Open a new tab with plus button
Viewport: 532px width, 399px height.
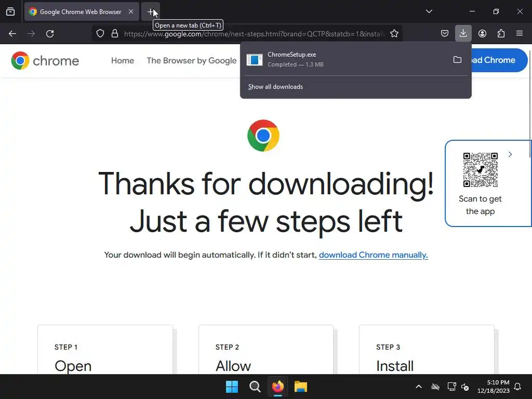(x=150, y=12)
